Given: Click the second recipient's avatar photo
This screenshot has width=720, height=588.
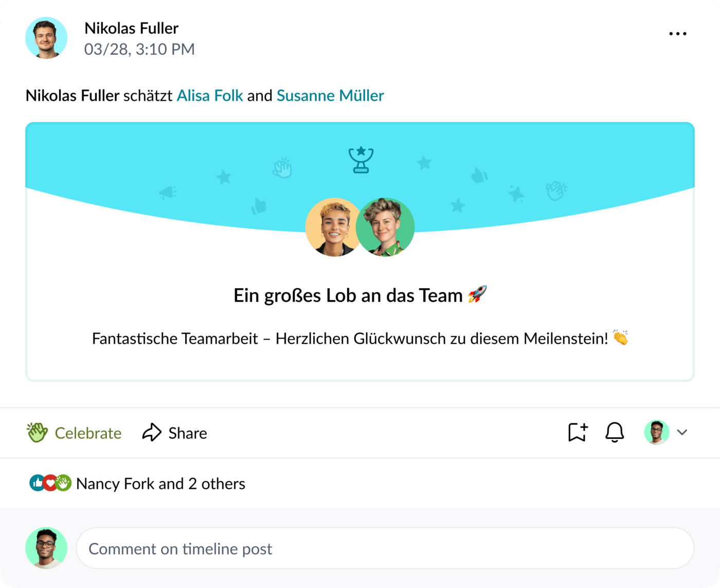Looking at the screenshot, I should [386, 227].
